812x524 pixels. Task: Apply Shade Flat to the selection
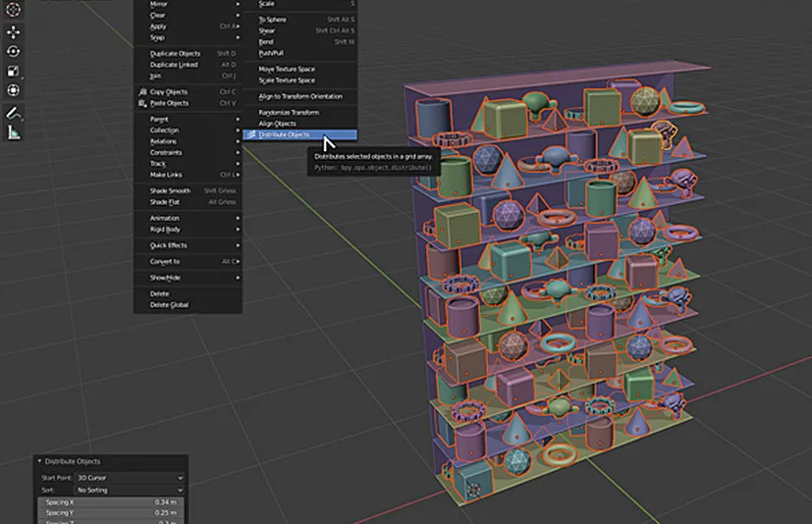tap(188, 202)
